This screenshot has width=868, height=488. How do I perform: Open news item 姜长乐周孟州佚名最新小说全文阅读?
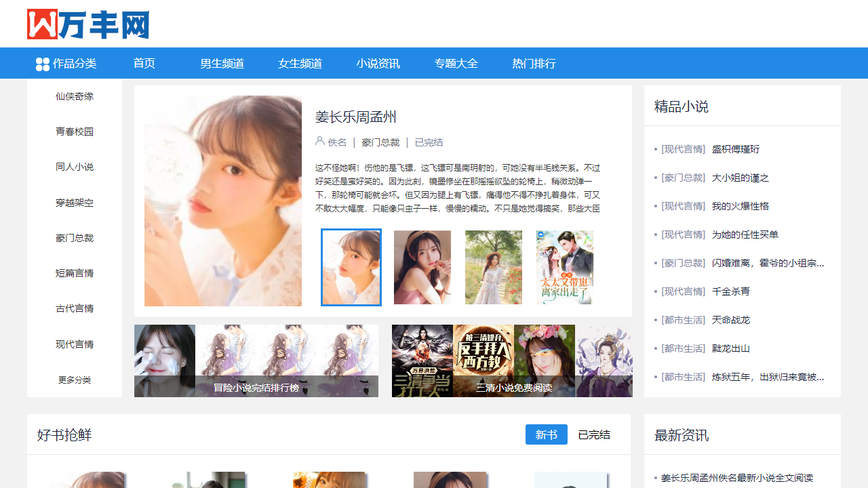point(737,478)
